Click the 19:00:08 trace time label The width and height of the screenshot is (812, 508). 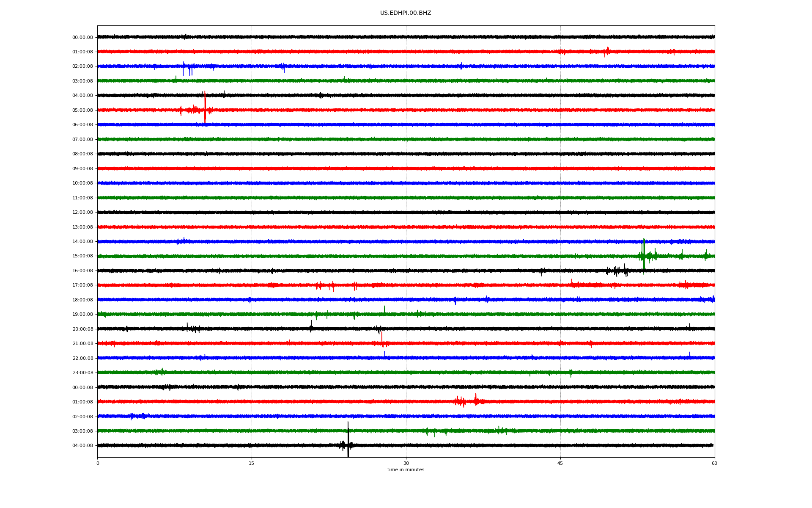(x=82, y=315)
